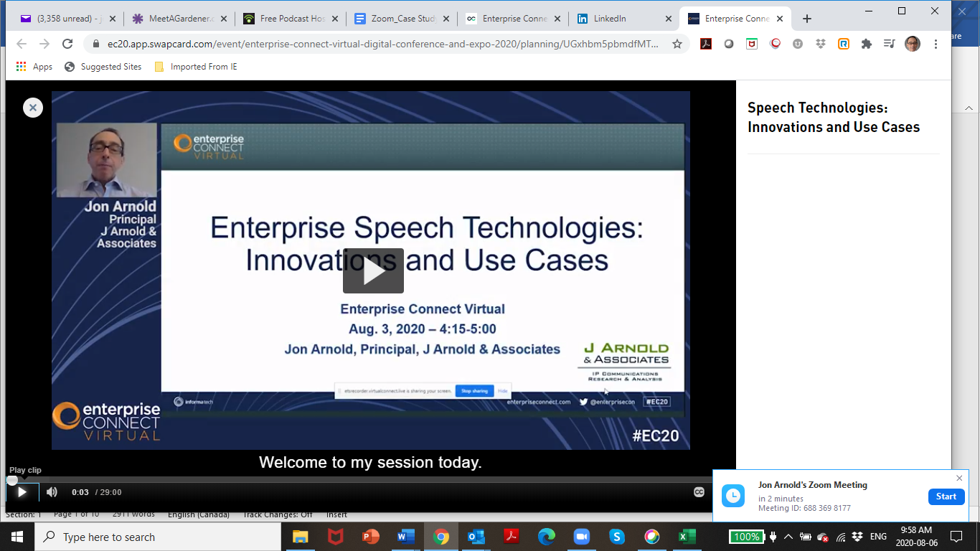Open the Zoom clock icon in the notification

732,496
